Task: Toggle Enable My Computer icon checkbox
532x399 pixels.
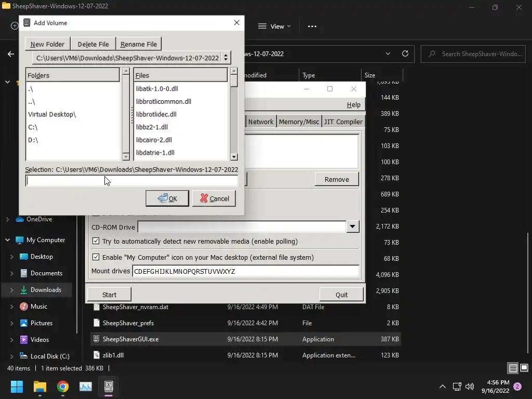Action: [96, 257]
